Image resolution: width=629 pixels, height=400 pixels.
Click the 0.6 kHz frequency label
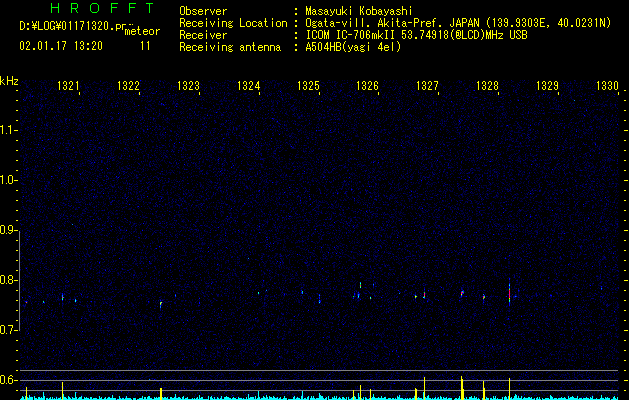(x=8, y=380)
